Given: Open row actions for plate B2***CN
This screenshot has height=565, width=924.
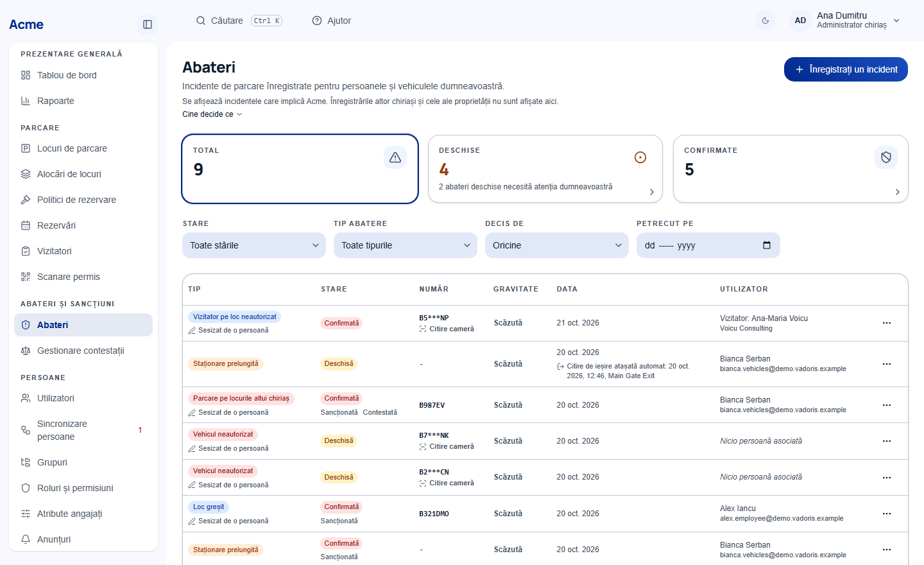Looking at the screenshot, I should pos(887,477).
